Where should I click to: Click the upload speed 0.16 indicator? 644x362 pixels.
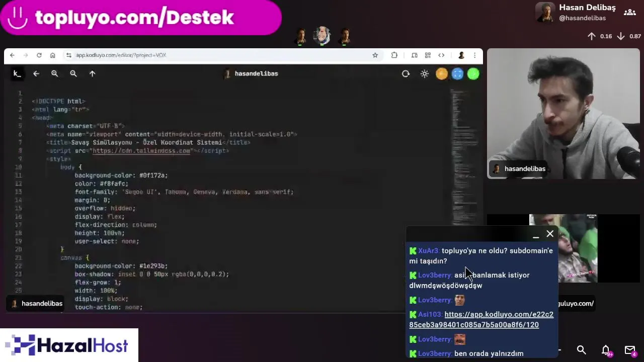tap(600, 36)
